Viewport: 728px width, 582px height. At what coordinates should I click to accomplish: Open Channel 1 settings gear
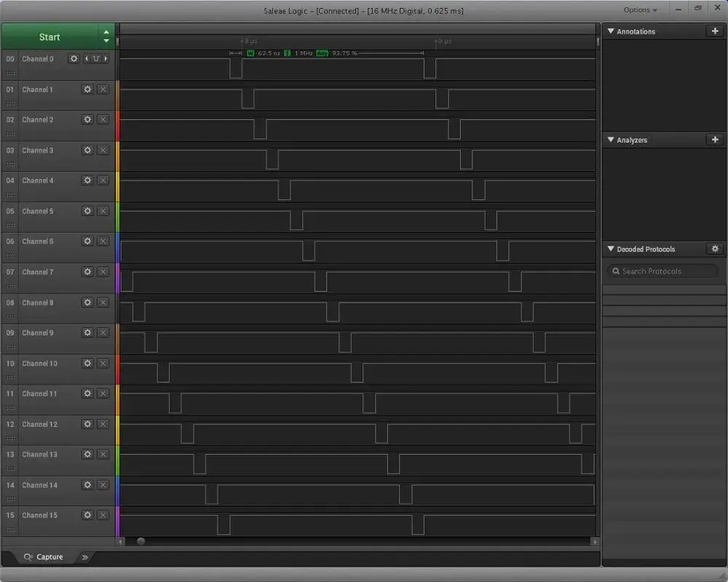click(x=87, y=89)
